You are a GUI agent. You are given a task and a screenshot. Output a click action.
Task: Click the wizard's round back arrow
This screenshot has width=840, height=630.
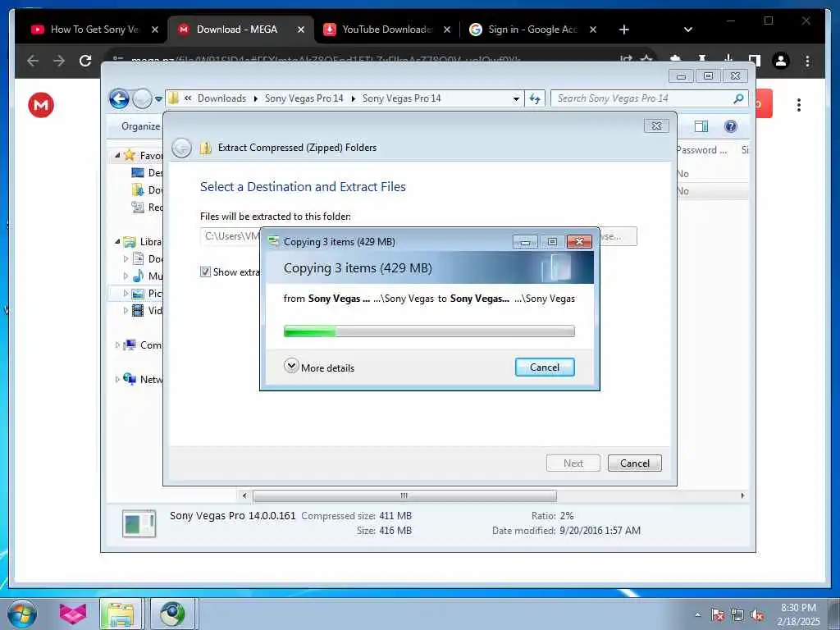coord(181,148)
